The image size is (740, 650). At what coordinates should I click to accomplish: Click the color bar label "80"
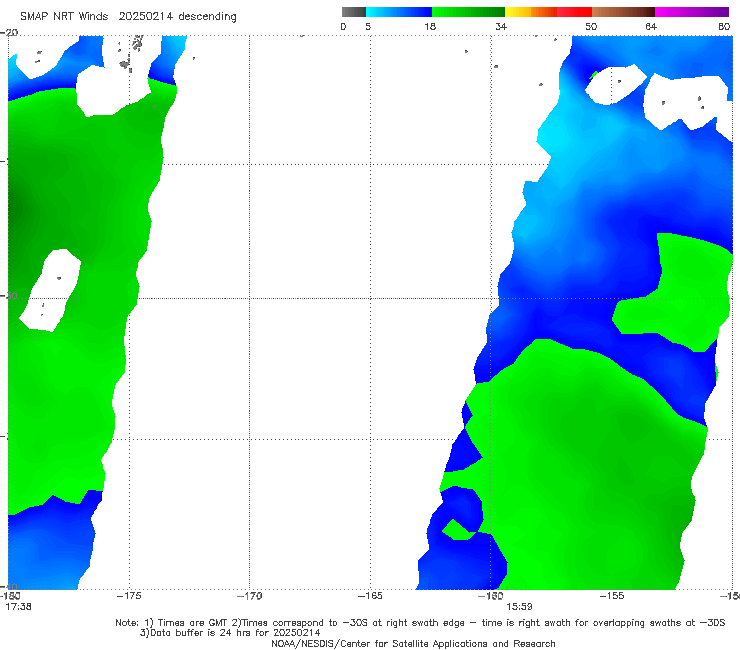[724, 26]
